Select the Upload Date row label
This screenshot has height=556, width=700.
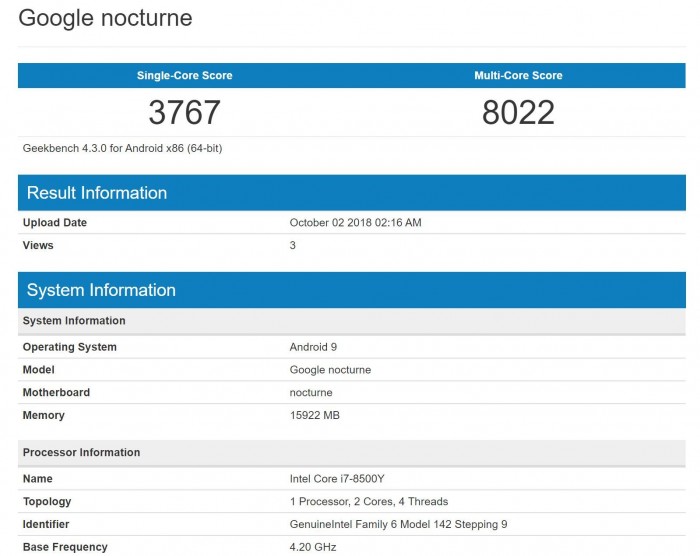[x=55, y=222]
